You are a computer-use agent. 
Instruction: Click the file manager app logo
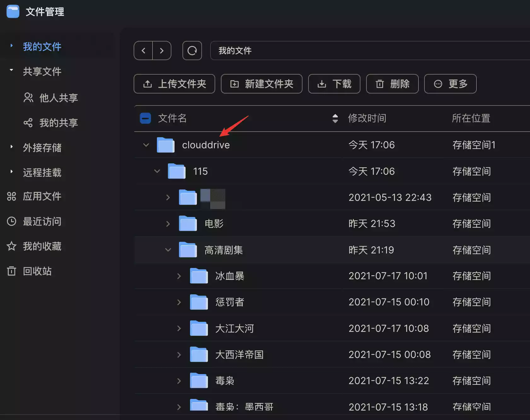point(13,12)
